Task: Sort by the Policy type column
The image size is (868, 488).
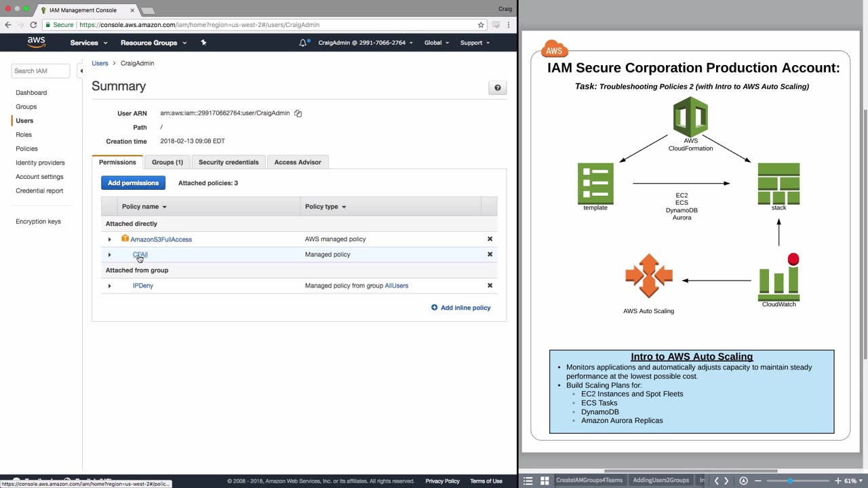Action: coord(325,207)
